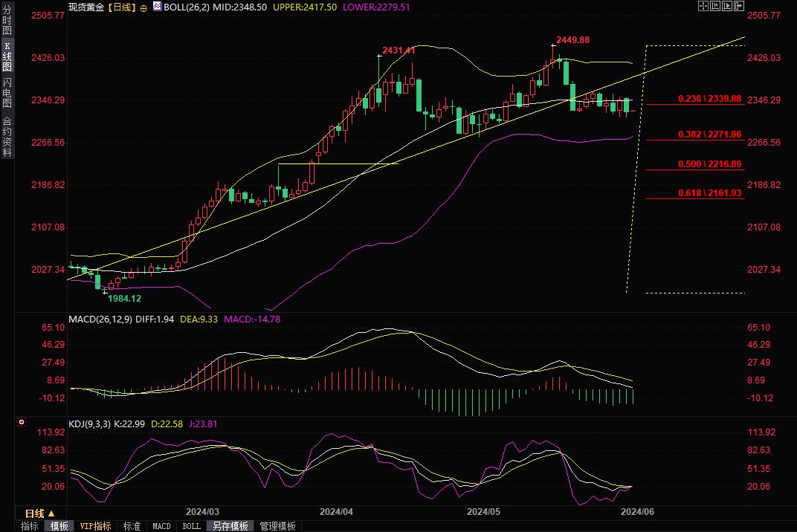Apply the BOLL template at bottom bar

[191, 526]
